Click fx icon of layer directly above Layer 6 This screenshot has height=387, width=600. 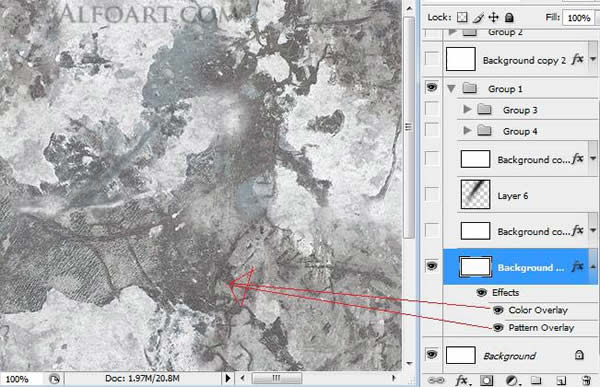577,158
